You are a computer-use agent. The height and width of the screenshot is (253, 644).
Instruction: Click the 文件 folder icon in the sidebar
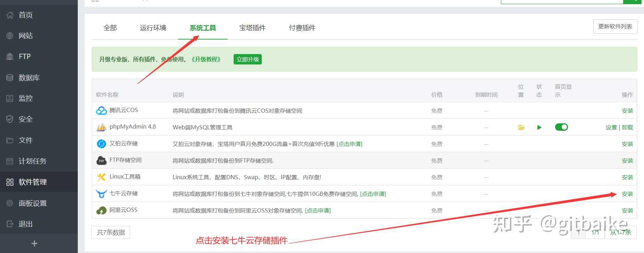point(10,140)
